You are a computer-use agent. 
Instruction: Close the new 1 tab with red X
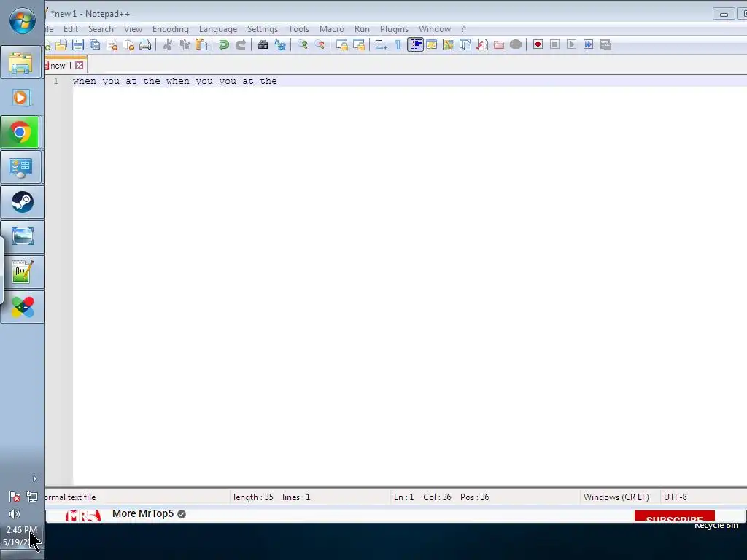(x=79, y=65)
